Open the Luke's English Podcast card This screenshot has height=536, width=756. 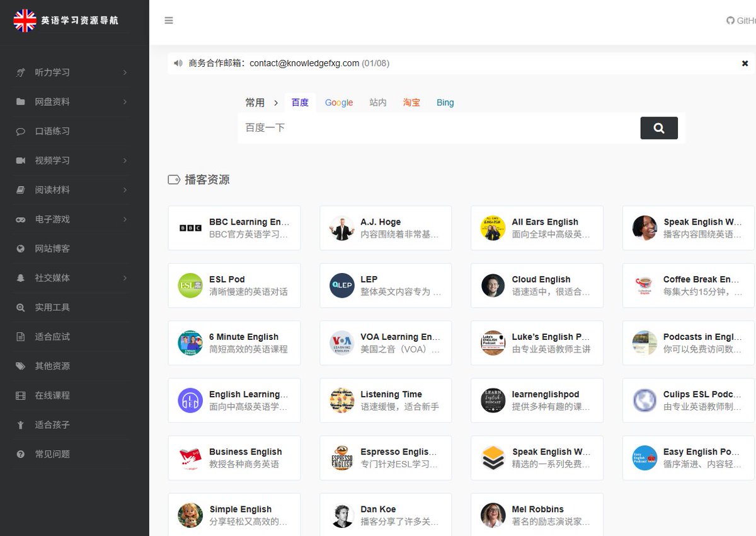click(x=537, y=343)
